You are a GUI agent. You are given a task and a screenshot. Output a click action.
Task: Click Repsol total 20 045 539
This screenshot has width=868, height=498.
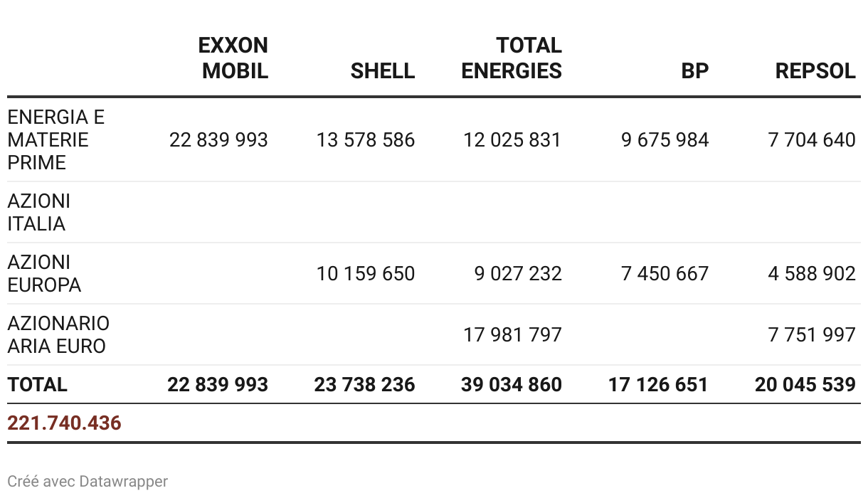click(x=805, y=385)
